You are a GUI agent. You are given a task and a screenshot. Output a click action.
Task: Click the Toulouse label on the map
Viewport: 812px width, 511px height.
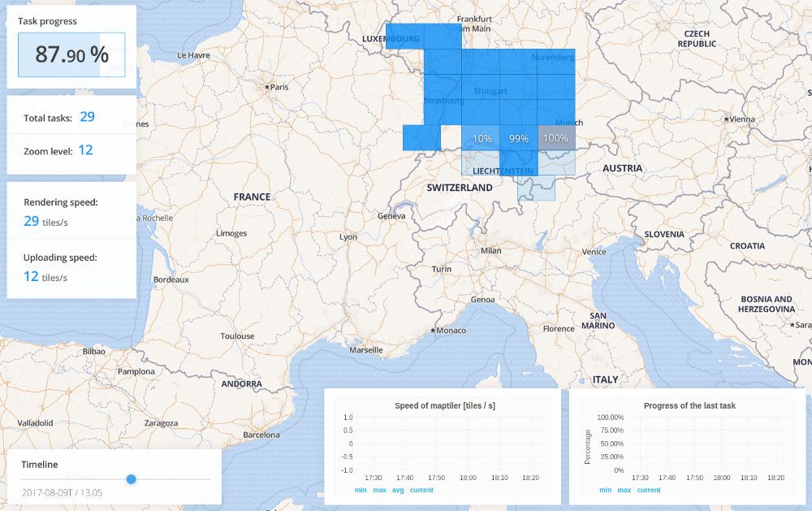click(x=237, y=336)
